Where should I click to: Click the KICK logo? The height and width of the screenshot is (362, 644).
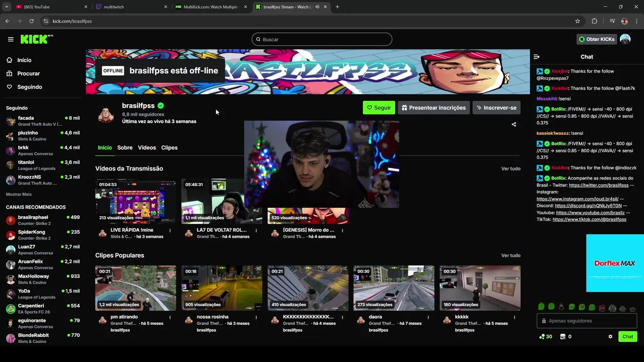[37, 39]
